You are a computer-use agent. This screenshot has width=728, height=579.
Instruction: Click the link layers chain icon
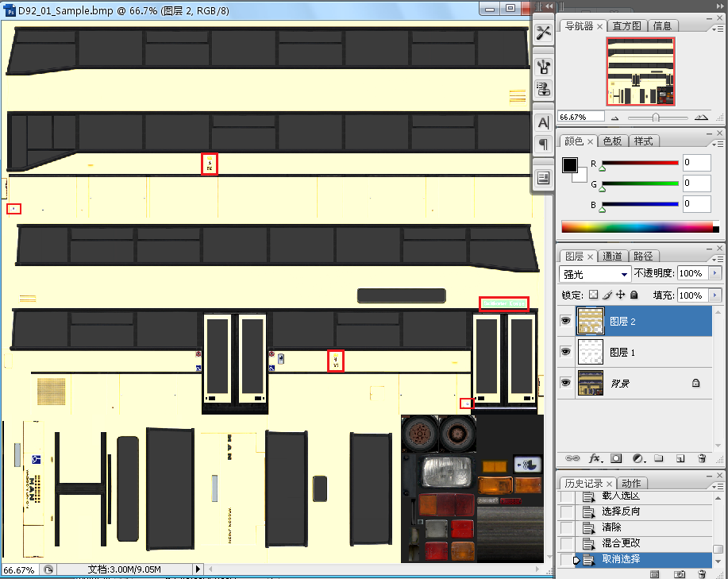click(x=572, y=458)
